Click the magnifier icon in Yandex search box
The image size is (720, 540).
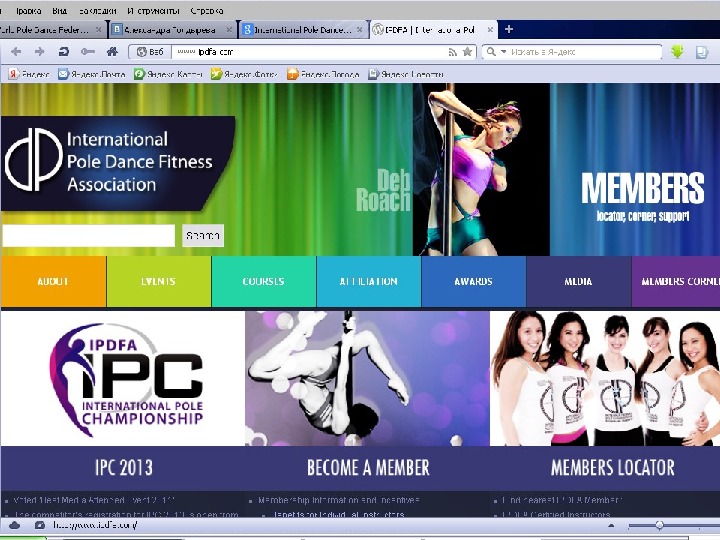tap(491, 51)
